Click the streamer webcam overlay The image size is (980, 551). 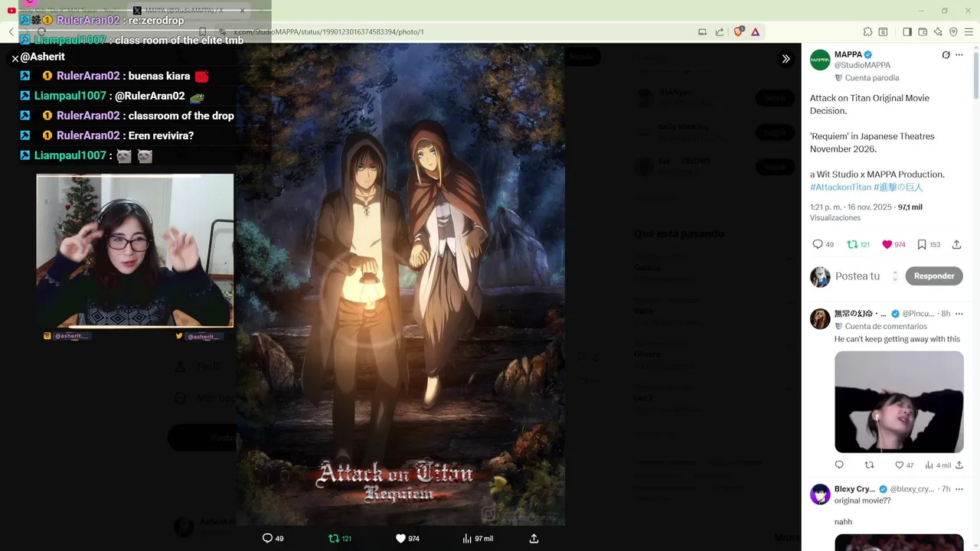tap(135, 251)
